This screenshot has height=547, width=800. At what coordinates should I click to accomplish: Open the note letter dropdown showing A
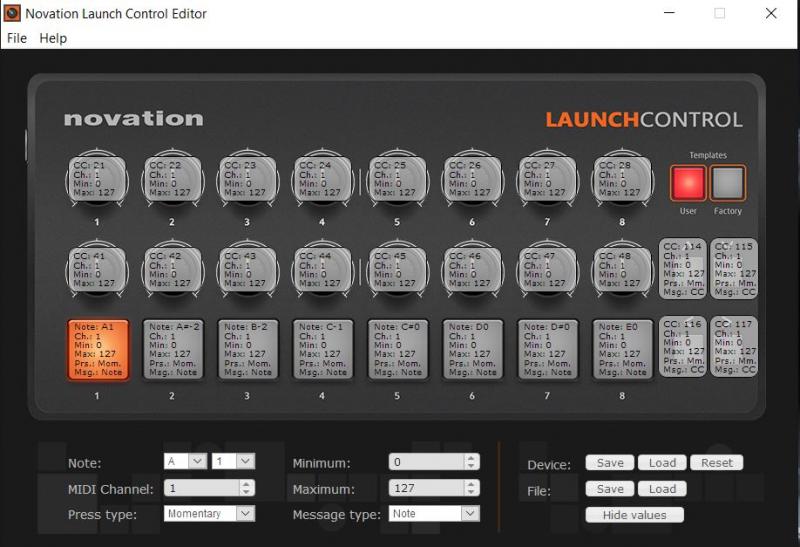185,461
